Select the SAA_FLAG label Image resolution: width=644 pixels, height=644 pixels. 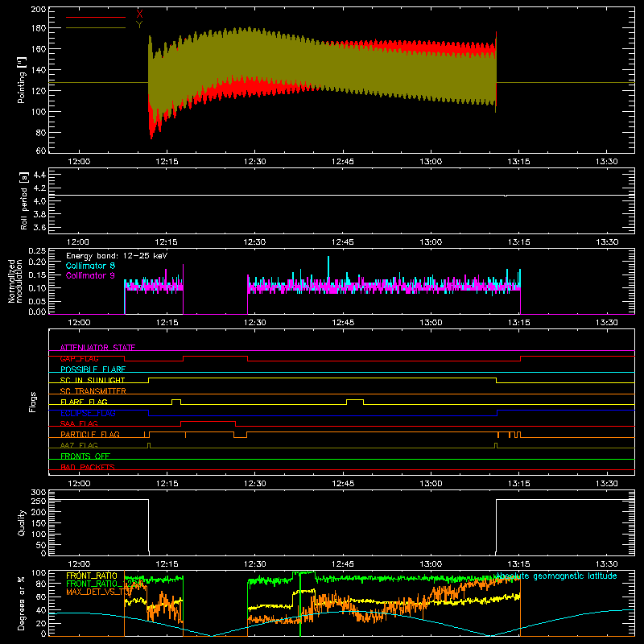click(79, 423)
